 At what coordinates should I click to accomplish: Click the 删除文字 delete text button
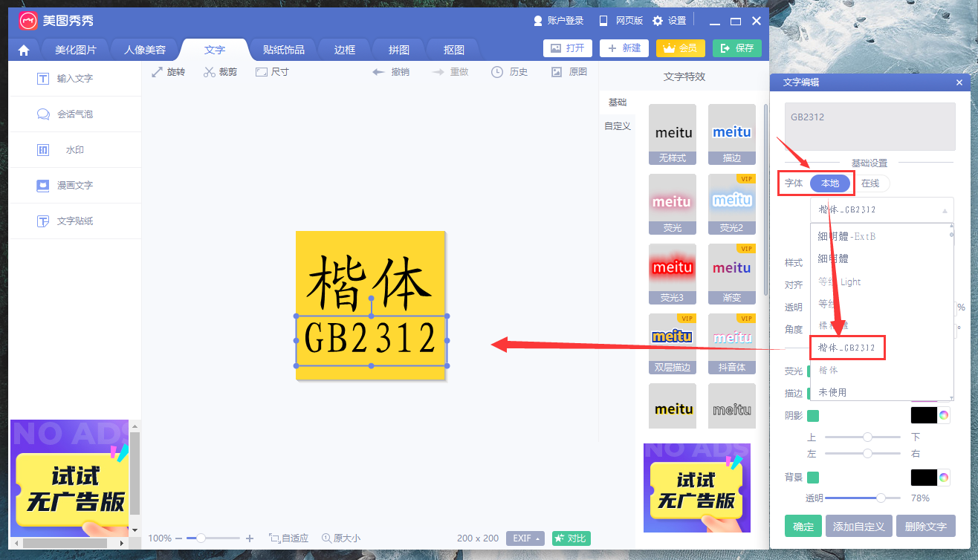[x=926, y=526]
